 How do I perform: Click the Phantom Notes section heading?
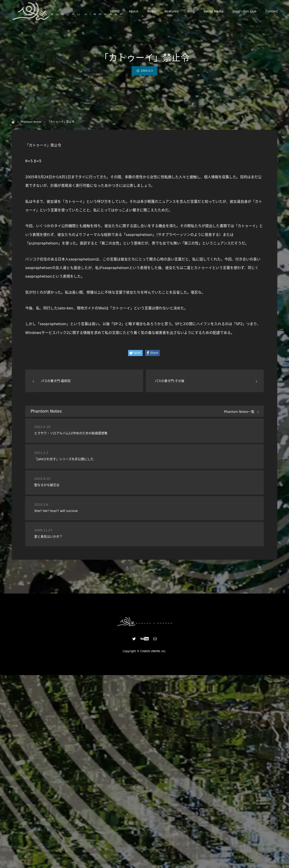click(x=46, y=411)
